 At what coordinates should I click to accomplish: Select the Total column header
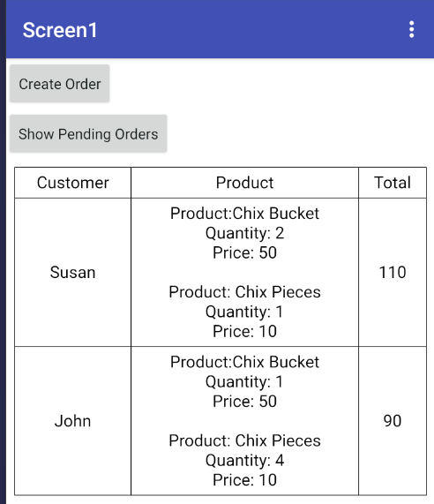(x=393, y=183)
